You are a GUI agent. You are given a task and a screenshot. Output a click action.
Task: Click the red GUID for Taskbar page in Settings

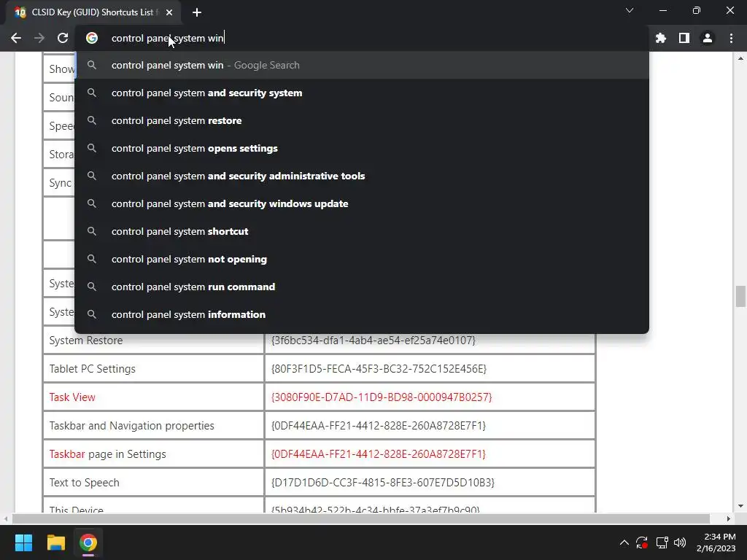point(379,454)
